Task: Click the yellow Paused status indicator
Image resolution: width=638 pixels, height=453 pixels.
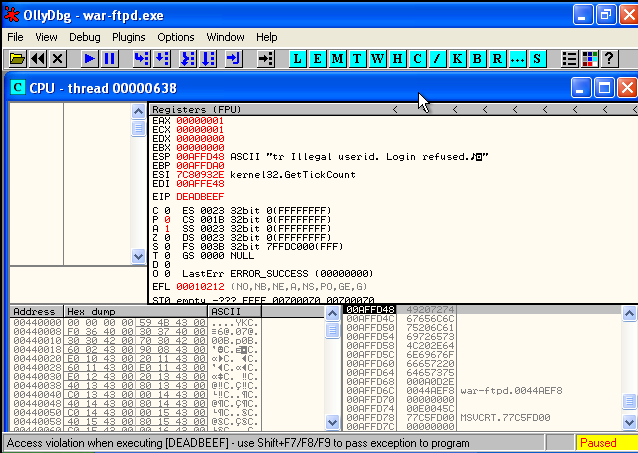Action: click(x=607, y=443)
